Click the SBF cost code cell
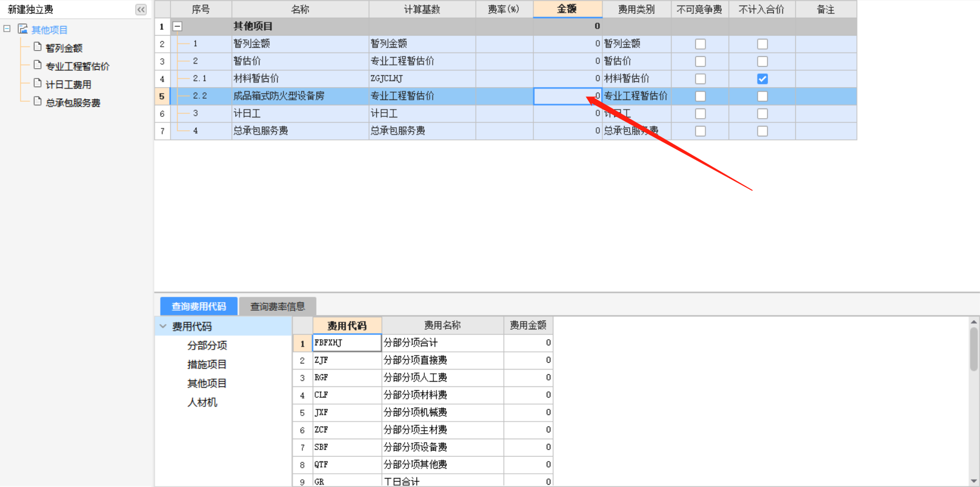Screen dimensions: 980x487 (347, 447)
